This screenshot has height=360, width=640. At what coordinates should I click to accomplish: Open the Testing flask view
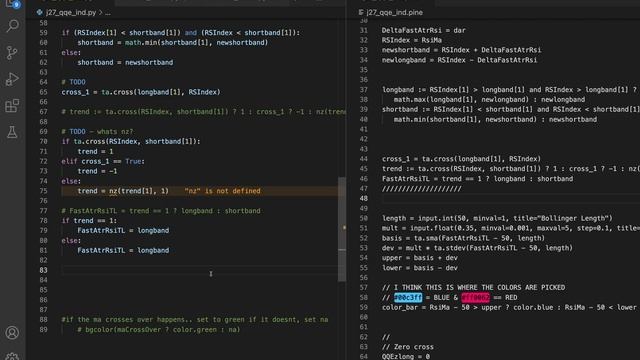(12, 132)
